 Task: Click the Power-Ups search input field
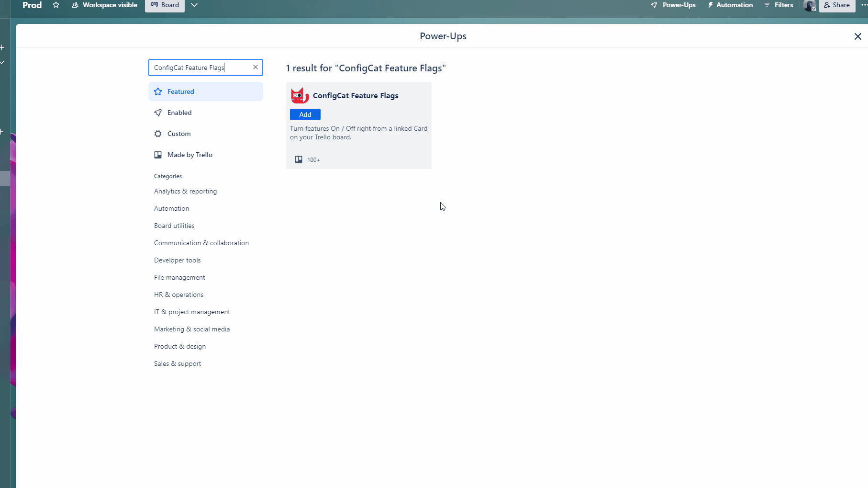click(201, 67)
